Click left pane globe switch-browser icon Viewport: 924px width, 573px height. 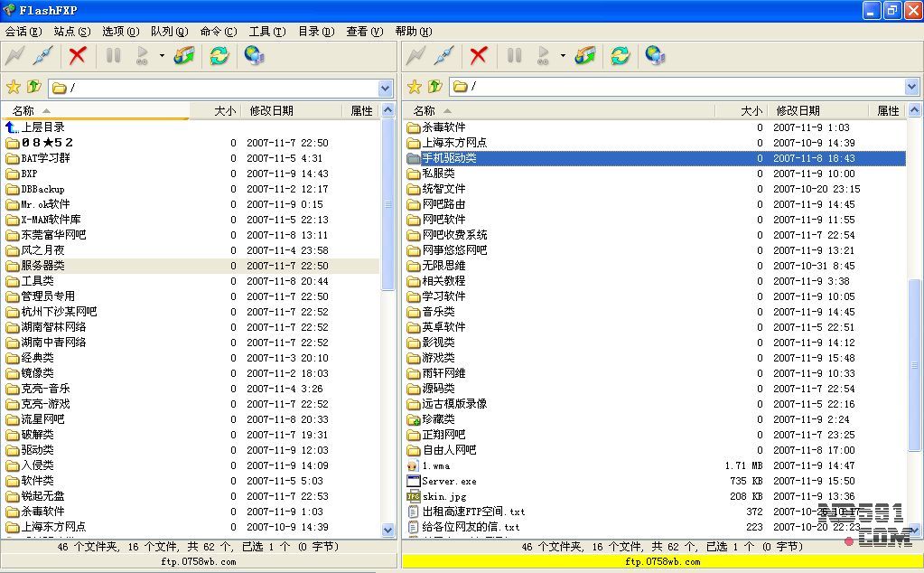(x=255, y=56)
